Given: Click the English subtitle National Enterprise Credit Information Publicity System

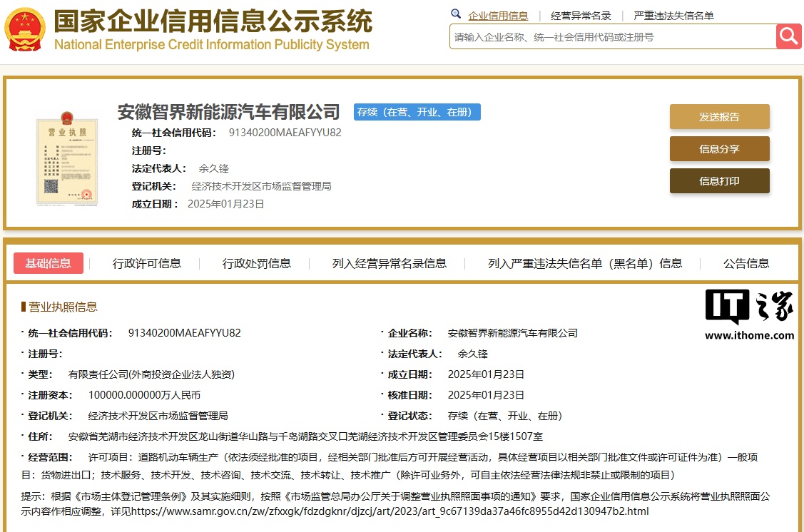Looking at the screenshot, I should point(212,45).
